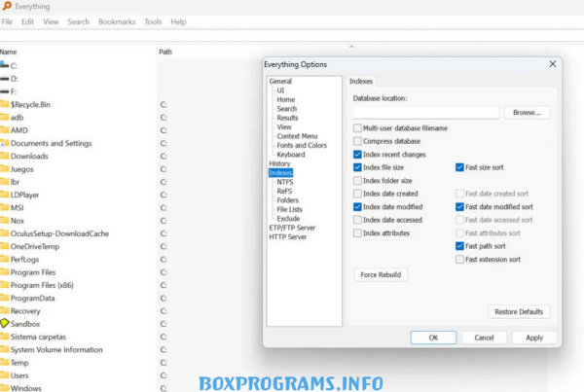Viewport: 584px width, 392px height.
Task: Click the yellow Sandbox icon
Action: pyautogui.click(x=4, y=323)
